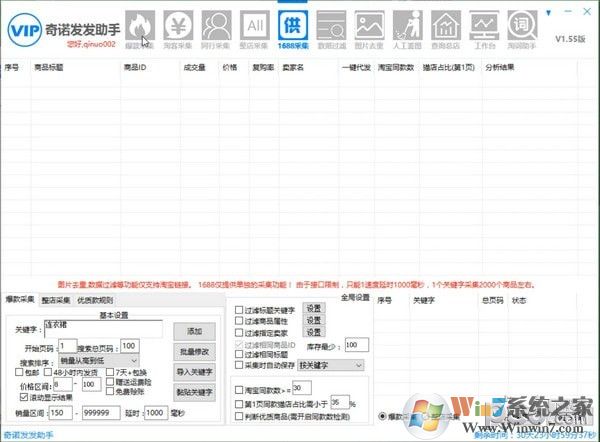This screenshot has width=600, height=442.
Task: Enable the 判断优质商品 checkbox
Action: [239, 416]
